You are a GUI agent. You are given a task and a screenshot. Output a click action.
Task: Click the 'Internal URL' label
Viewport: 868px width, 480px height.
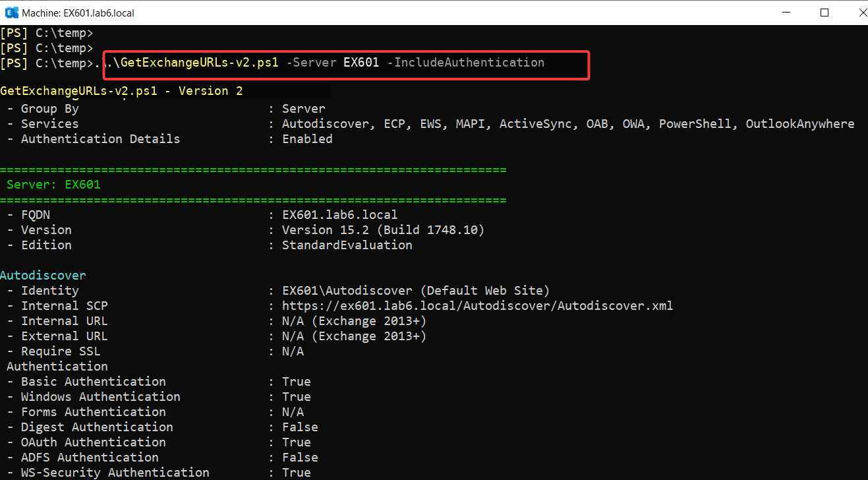64,321
